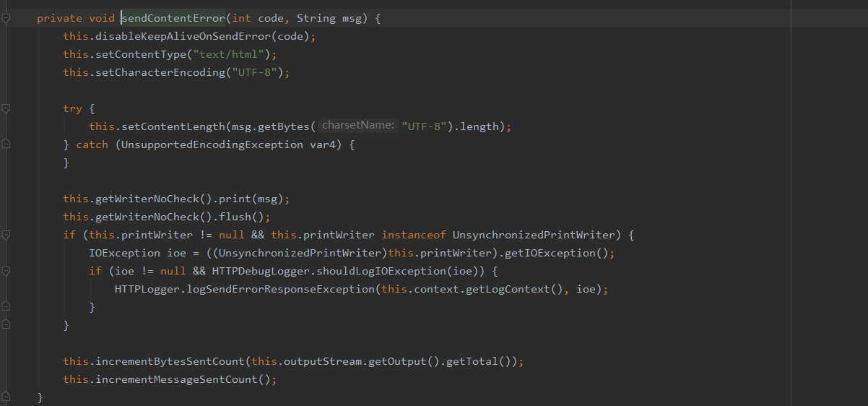868x406 pixels.
Task: Click the "text/html" string literal
Action: pos(238,54)
